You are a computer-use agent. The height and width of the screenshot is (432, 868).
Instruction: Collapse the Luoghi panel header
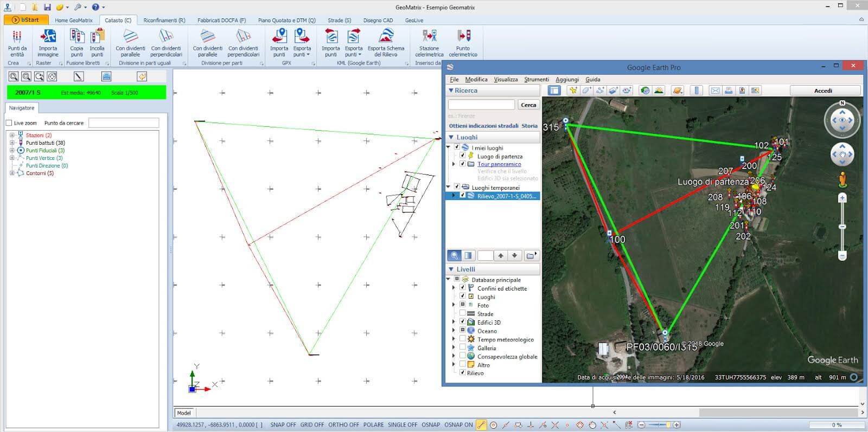(451, 137)
